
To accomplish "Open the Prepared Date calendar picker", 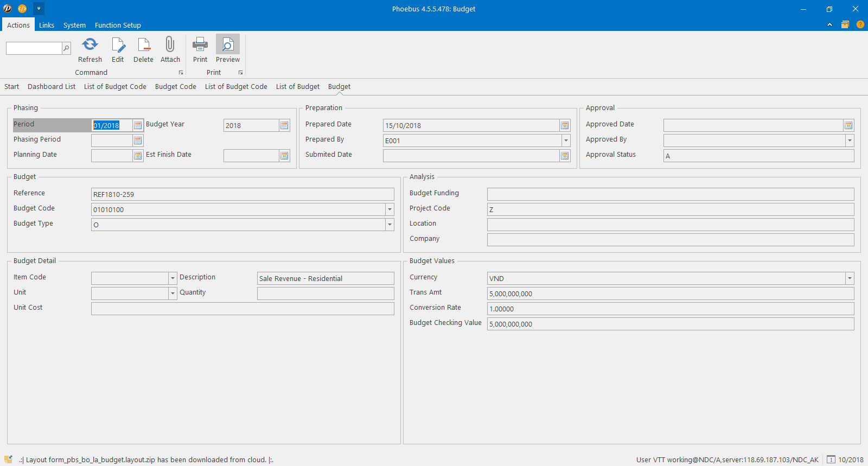I will pyautogui.click(x=565, y=125).
